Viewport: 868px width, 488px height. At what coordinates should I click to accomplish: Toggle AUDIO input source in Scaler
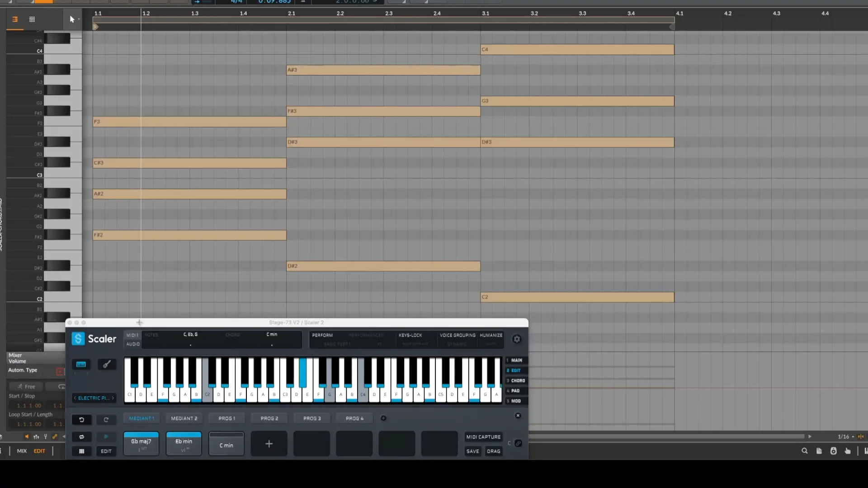pos(133,344)
